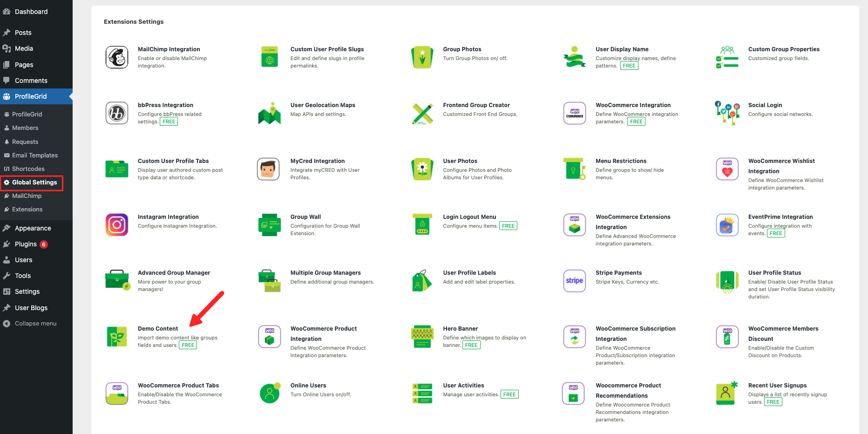This screenshot has width=868, height=434.
Task: Open Global Settings in the sidebar
Action: click(x=34, y=183)
